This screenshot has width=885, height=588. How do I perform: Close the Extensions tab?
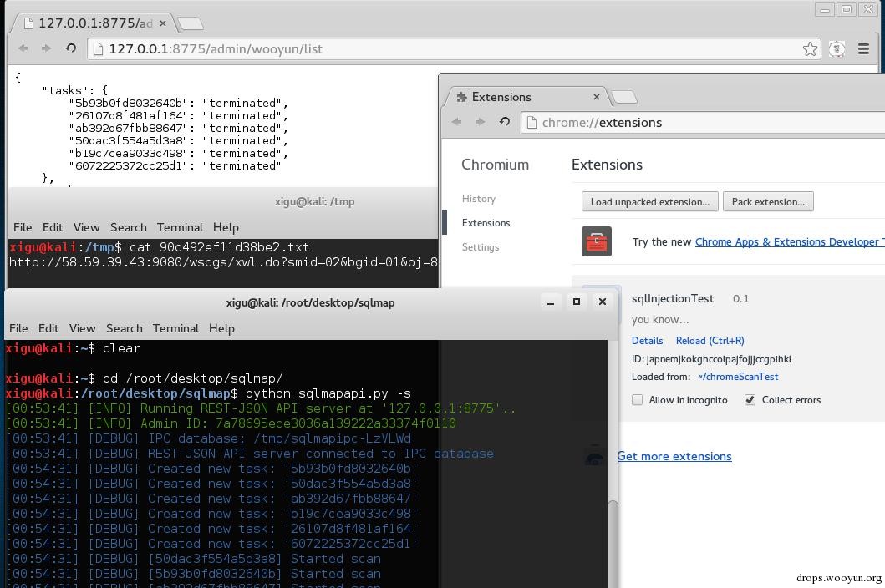596,97
